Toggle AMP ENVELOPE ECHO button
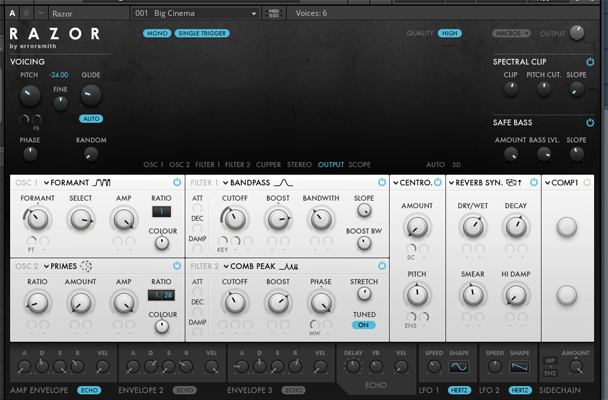 pos(89,390)
